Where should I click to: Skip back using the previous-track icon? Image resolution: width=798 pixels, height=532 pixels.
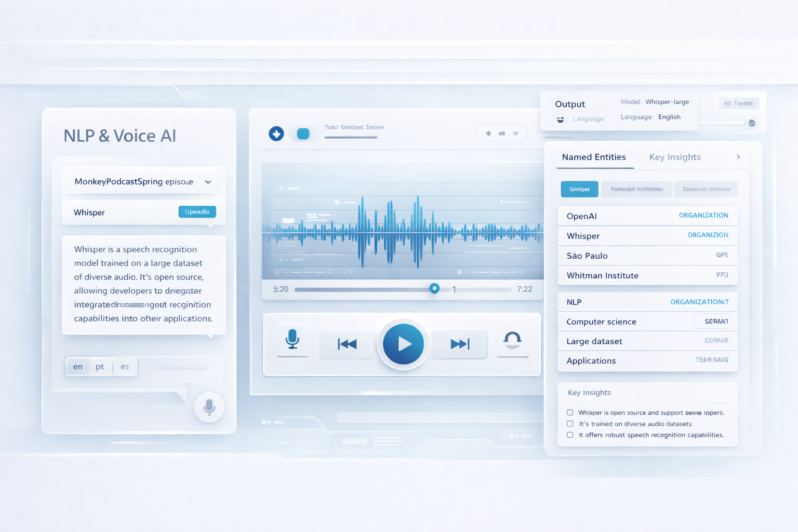coord(347,343)
